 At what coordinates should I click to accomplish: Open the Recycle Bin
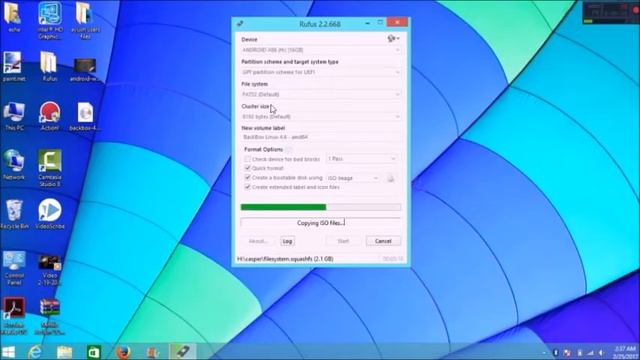coord(14,213)
